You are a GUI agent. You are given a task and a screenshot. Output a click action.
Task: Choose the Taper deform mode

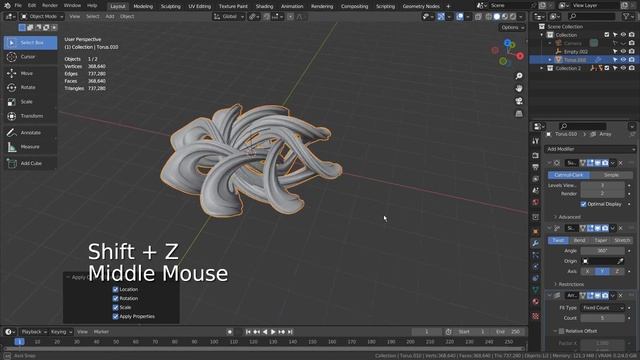[x=601, y=240]
